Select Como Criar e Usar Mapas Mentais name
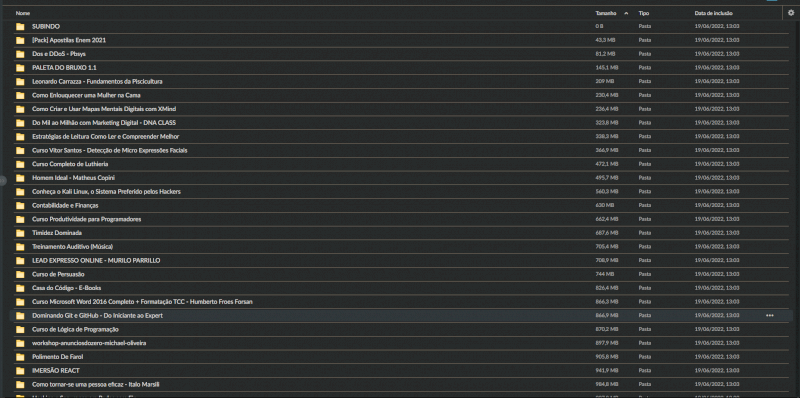 (x=104, y=109)
